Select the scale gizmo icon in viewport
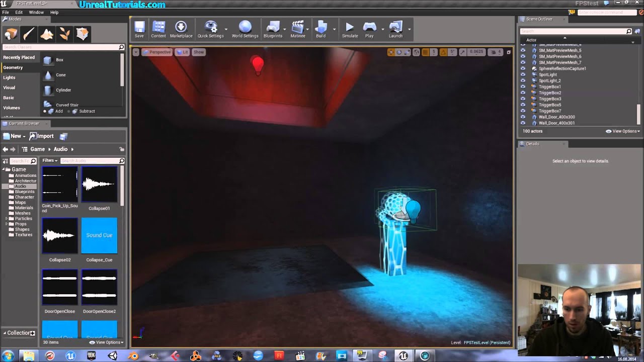The height and width of the screenshot is (362, 644). click(408, 52)
